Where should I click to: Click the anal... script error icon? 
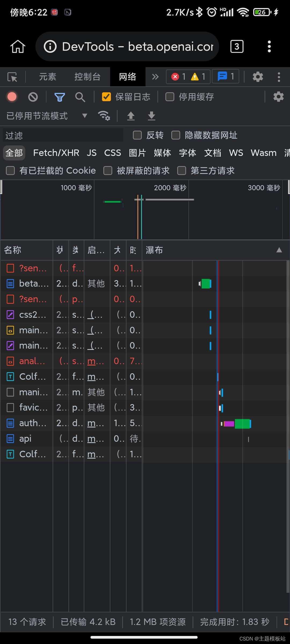coord(10,361)
